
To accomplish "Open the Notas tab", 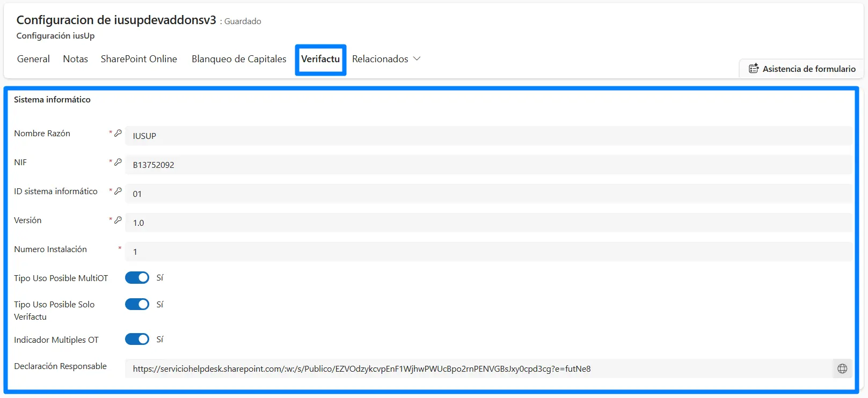I will (75, 59).
